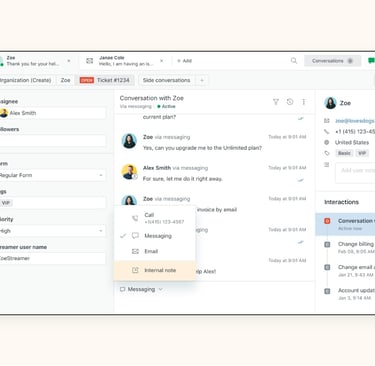The width and height of the screenshot is (375, 366).
Task: Click the mail icon in Zoe's profile
Action: point(327,121)
